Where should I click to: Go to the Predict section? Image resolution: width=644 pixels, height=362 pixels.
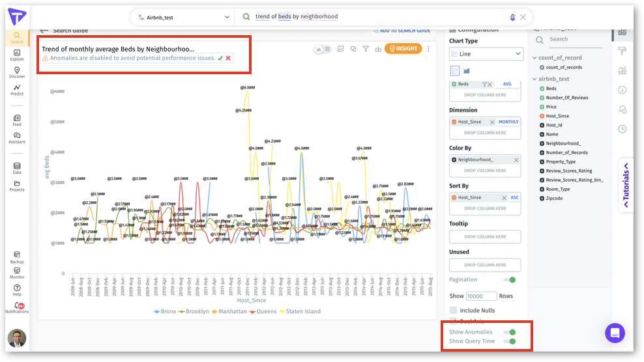[17, 90]
